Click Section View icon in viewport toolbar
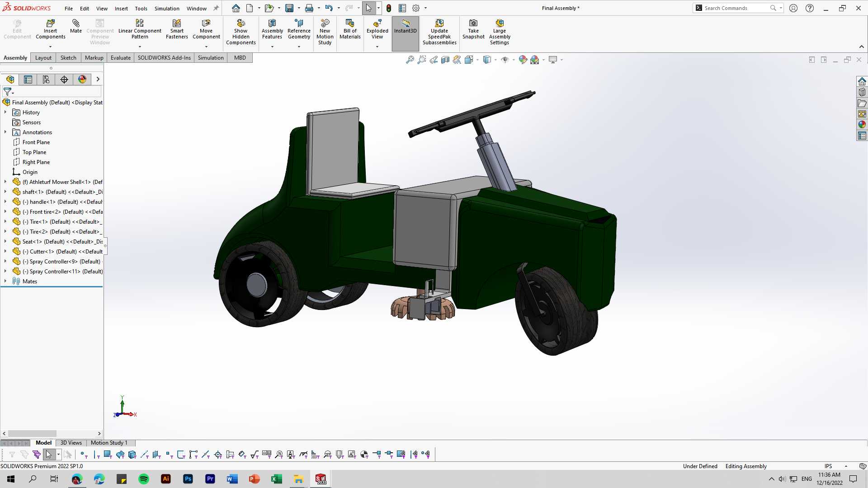Viewport: 868px width, 488px height. [x=445, y=60]
